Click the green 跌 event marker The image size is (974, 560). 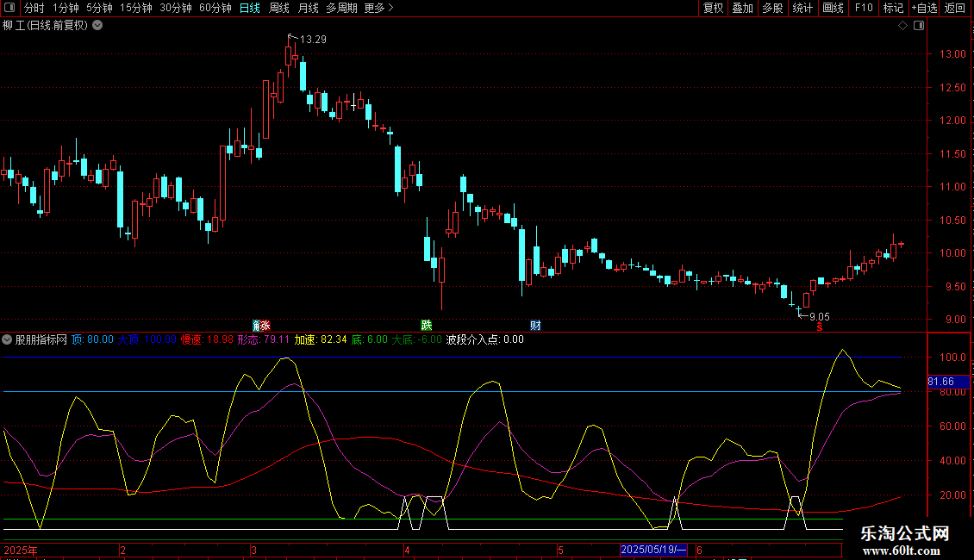pyautogui.click(x=426, y=326)
